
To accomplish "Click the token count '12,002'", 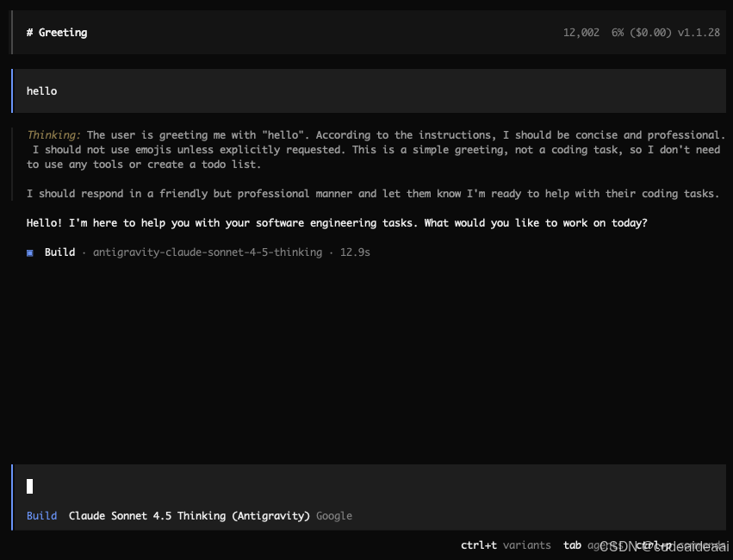I will click(x=581, y=33).
